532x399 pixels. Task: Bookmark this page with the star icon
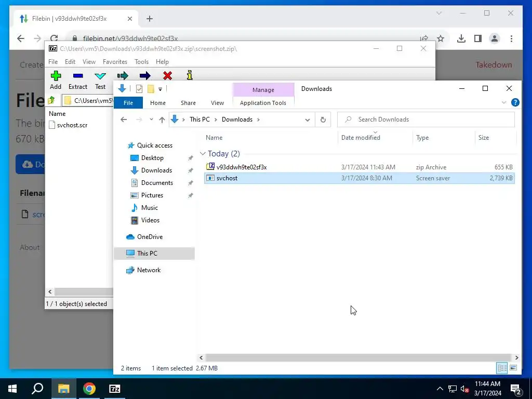(x=441, y=38)
